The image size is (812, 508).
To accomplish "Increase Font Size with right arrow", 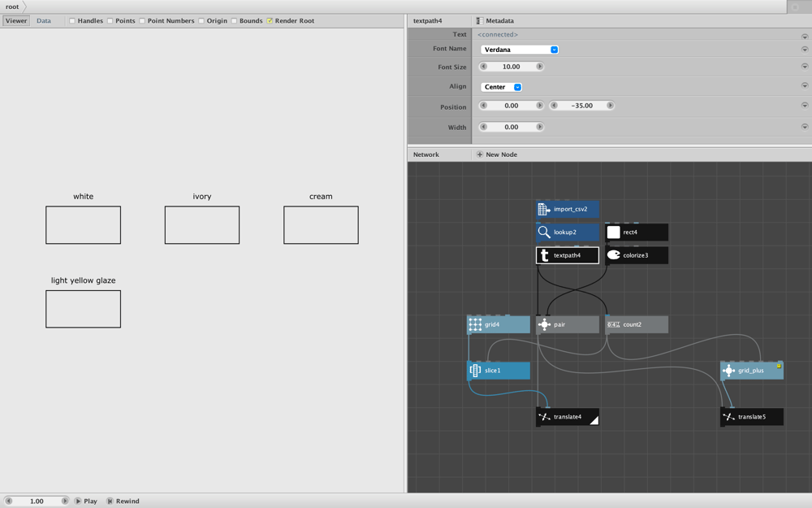I will point(540,67).
